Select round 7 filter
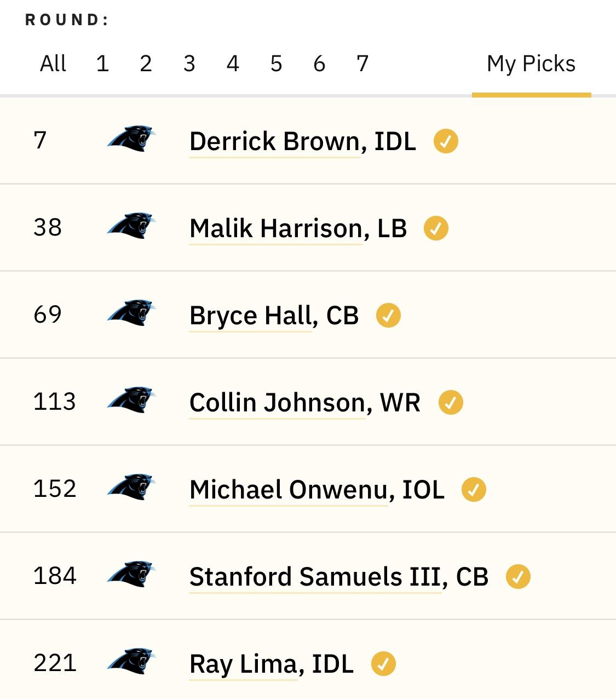 (x=362, y=64)
